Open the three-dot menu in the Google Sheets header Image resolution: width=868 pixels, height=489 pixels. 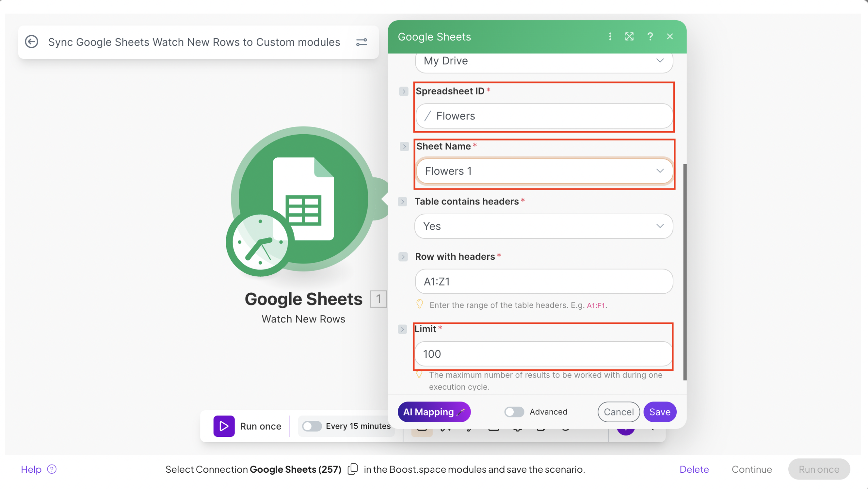(x=610, y=37)
